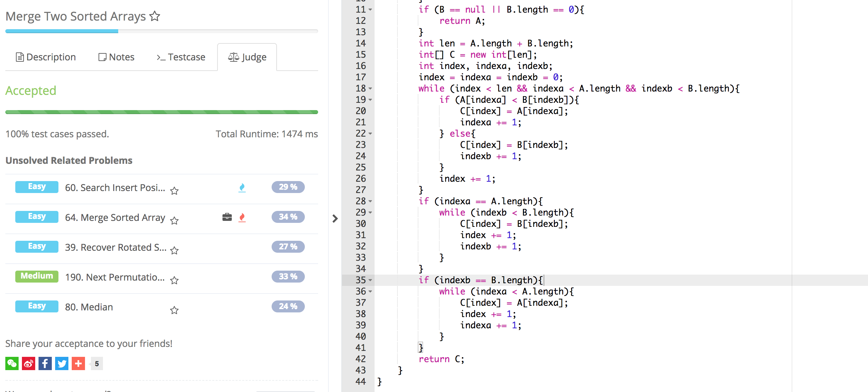Collapse code fold at line 18

pos(370,89)
